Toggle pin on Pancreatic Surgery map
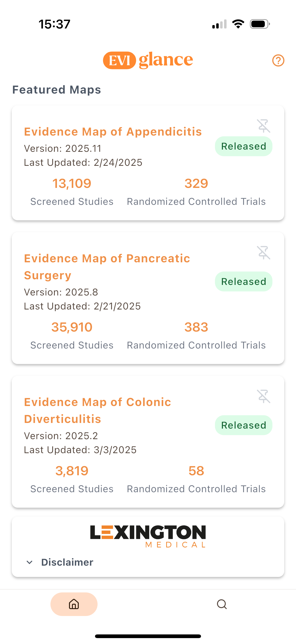Viewport: 296px width, 644px height. (x=264, y=252)
